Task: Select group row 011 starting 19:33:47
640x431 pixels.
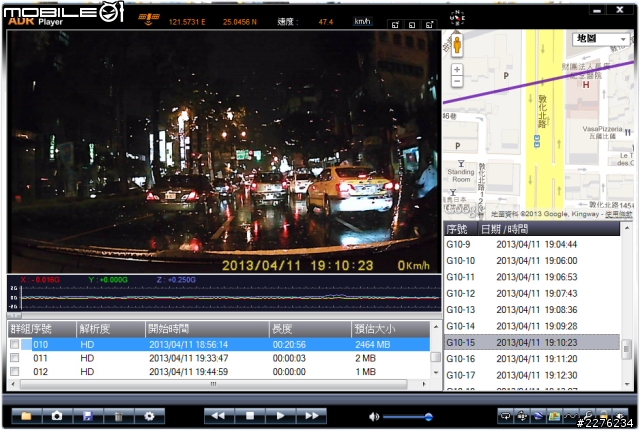Action: [x=219, y=358]
